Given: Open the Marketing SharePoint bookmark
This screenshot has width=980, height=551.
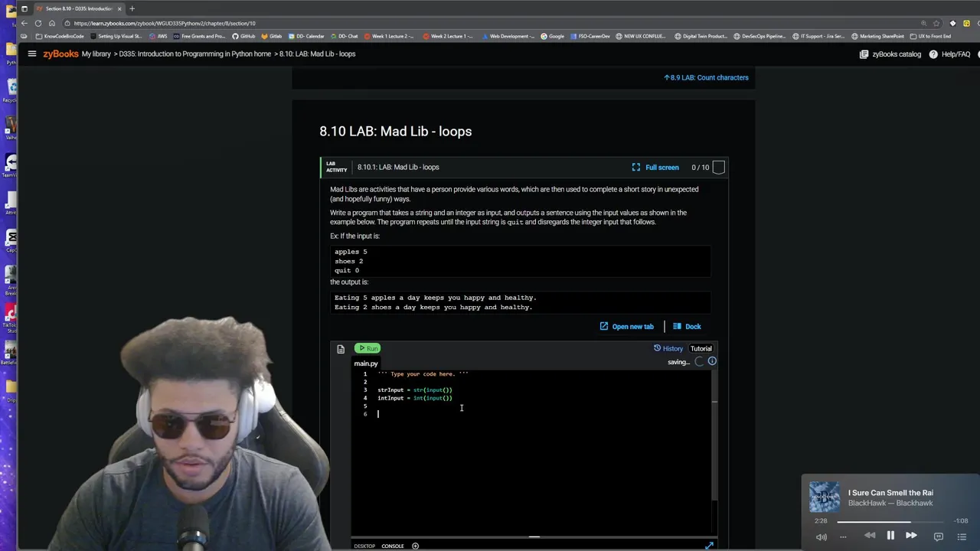Looking at the screenshot, I should [x=877, y=36].
